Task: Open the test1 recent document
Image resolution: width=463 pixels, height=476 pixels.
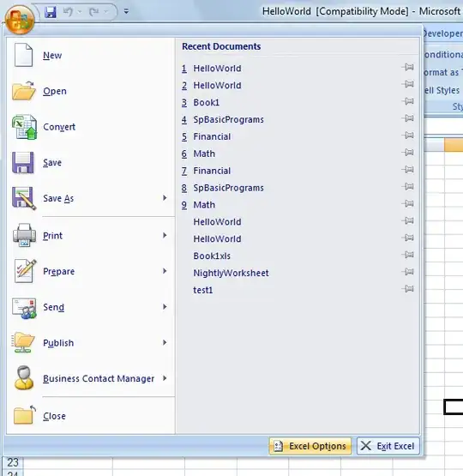Action: click(x=203, y=290)
